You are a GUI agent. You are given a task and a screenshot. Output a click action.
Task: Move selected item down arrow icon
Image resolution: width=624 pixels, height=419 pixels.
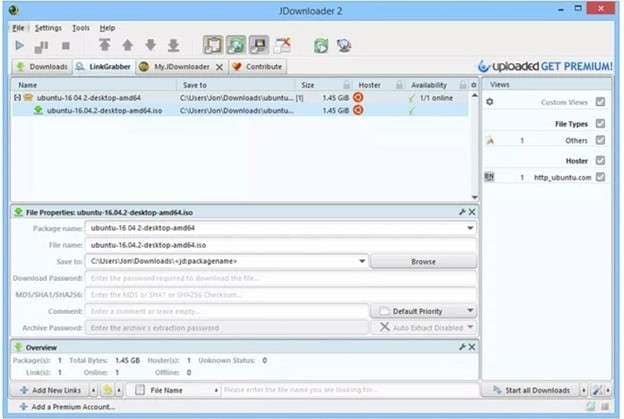click(150, 45)
